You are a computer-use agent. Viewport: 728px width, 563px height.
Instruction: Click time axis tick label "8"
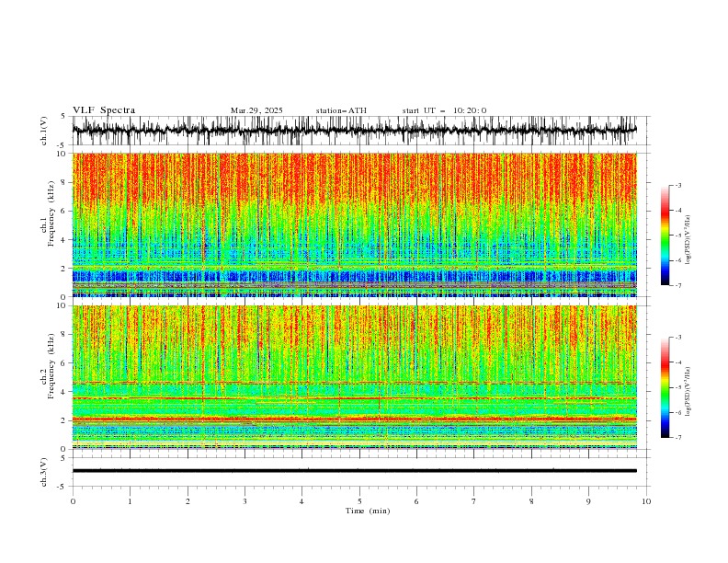pos(531,501)
